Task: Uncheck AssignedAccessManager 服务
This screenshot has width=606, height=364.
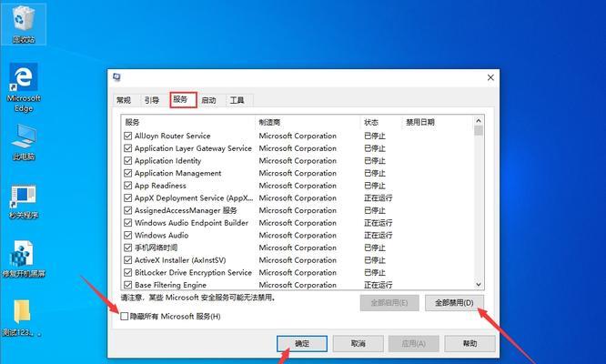Action: pyautogui.click(x=128, y=210)
